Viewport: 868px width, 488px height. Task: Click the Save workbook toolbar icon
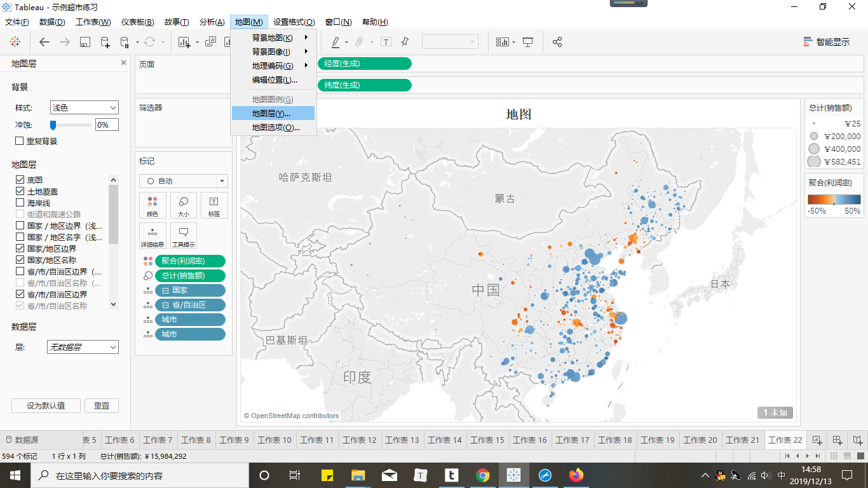(85, 42)
